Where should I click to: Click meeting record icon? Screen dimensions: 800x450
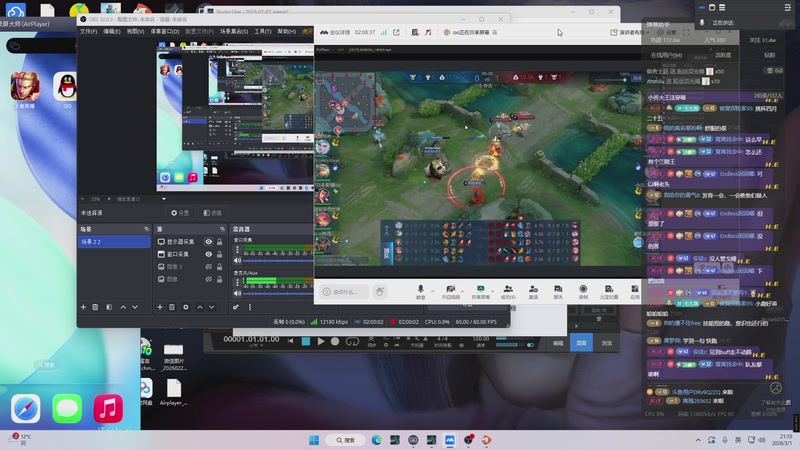(x=583, y=289)
